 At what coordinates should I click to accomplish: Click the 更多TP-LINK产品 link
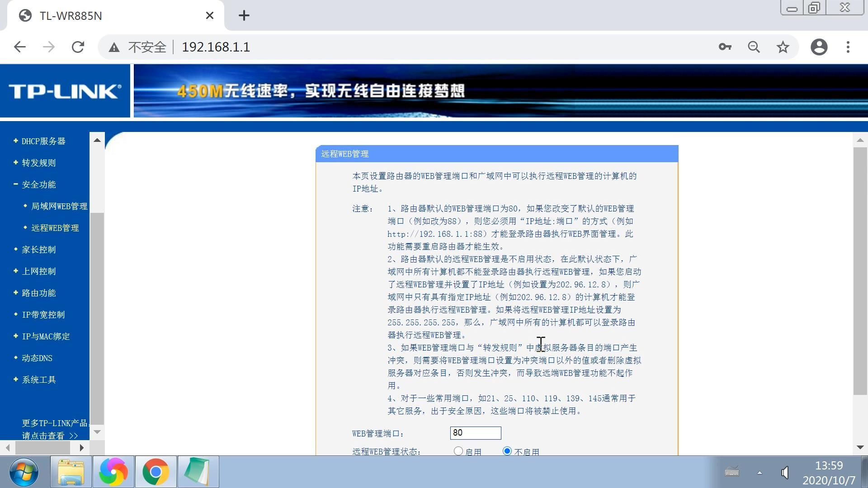54,423
